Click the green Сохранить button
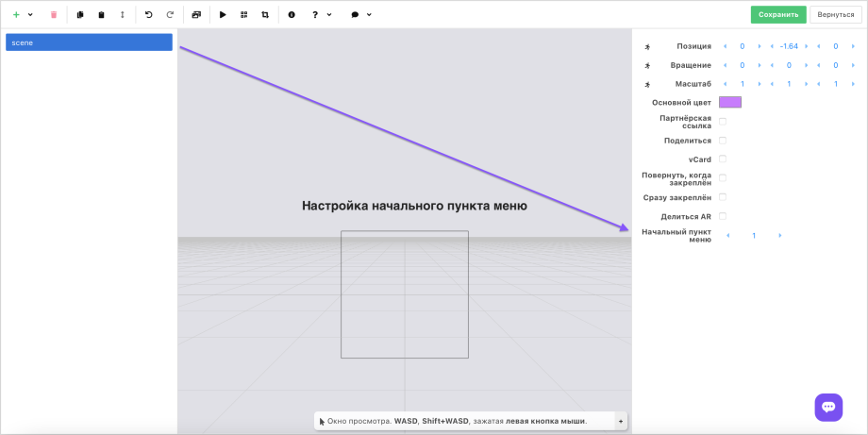The image size is (868, 435). click(x=778, y=15)
